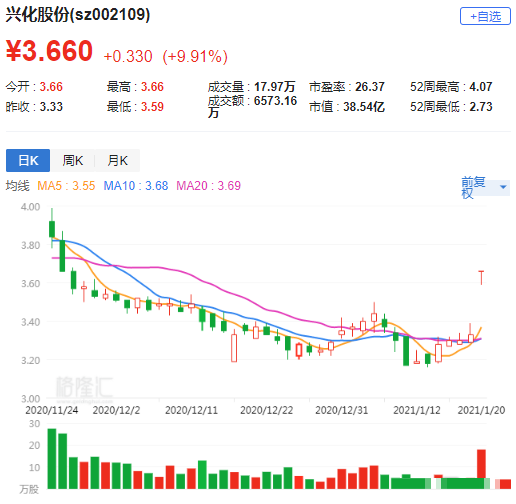Click the 今开 value 3.66
This screenshot has width=516, height=504.
point(51,87)
